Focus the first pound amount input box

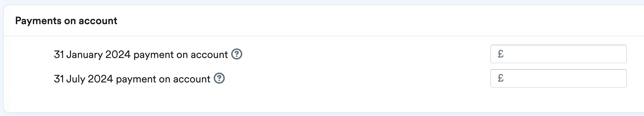pyautogui.click(x=558, y=54)
